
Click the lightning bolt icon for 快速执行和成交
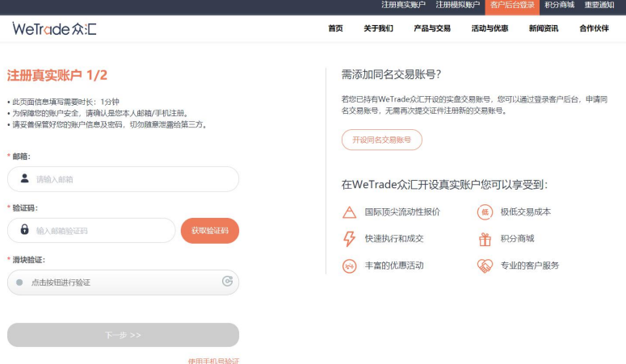(349, 239)
